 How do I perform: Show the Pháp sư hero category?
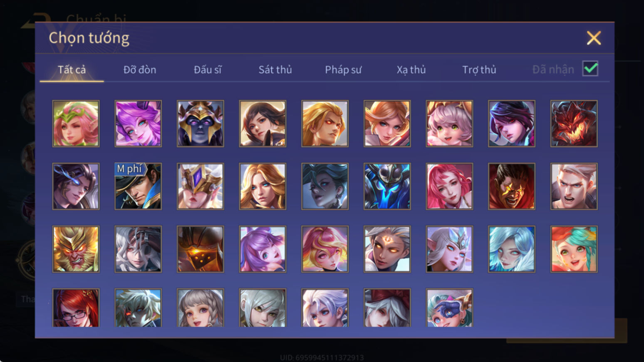pos(343,69)
